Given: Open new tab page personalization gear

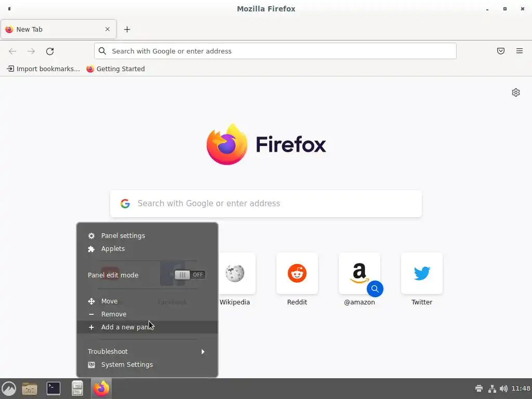Looking at the screenshot, I should 516,92.
